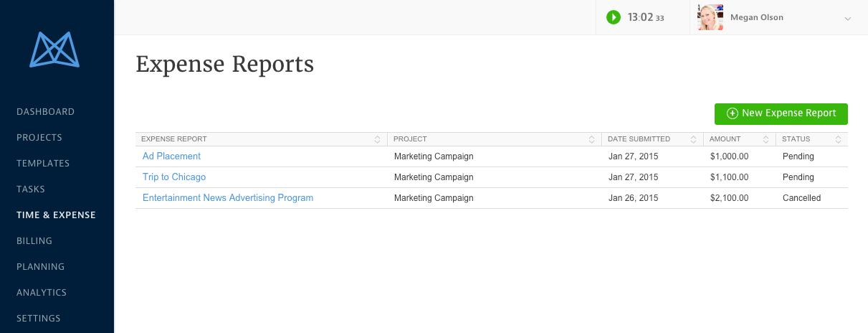Create a New Expense Report
868x333 pixels.
coord(781,113)
